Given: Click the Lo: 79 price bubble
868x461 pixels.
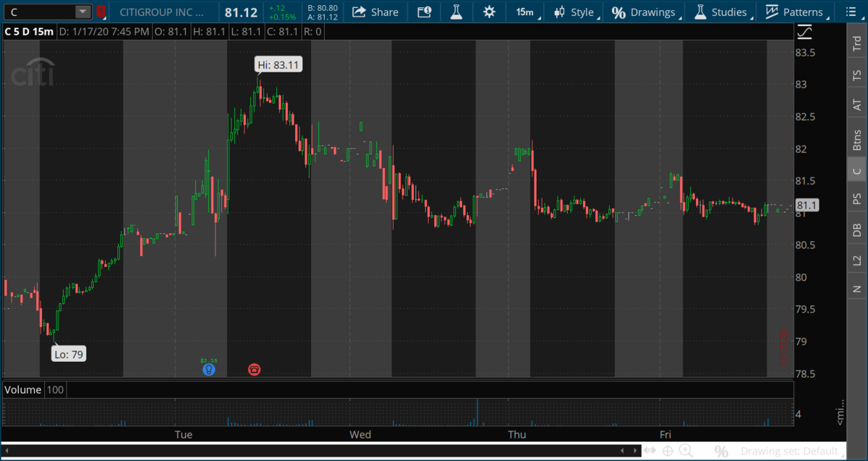Looking at the screenshot, I should [69, 354].
